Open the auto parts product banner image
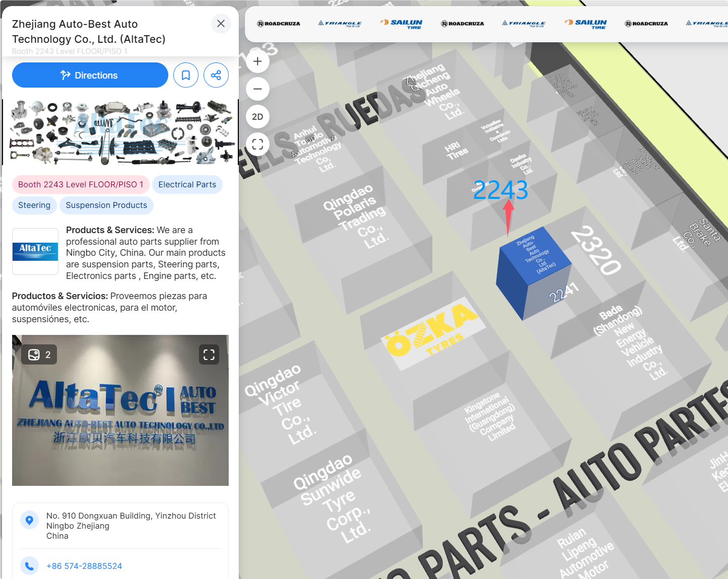The width and height of the screenshot is (728, 579). point(121,132)
